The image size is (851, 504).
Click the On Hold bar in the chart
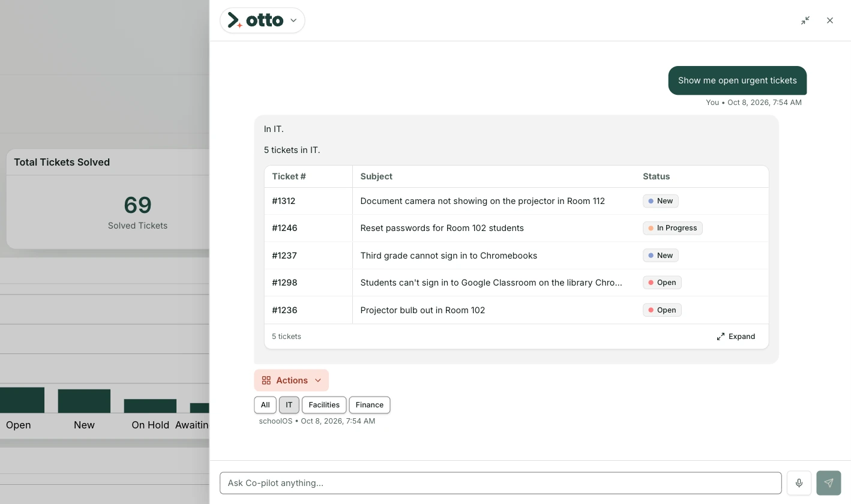150,406
